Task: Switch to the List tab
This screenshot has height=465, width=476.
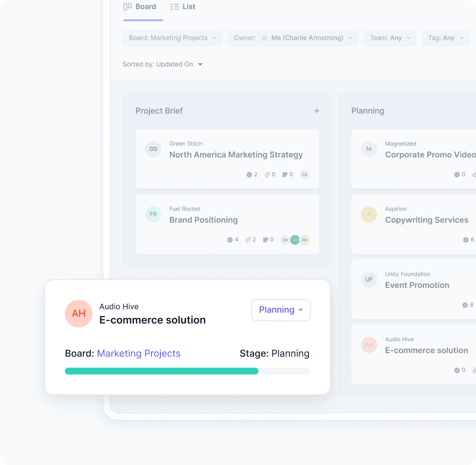Action: click(183, 6)
